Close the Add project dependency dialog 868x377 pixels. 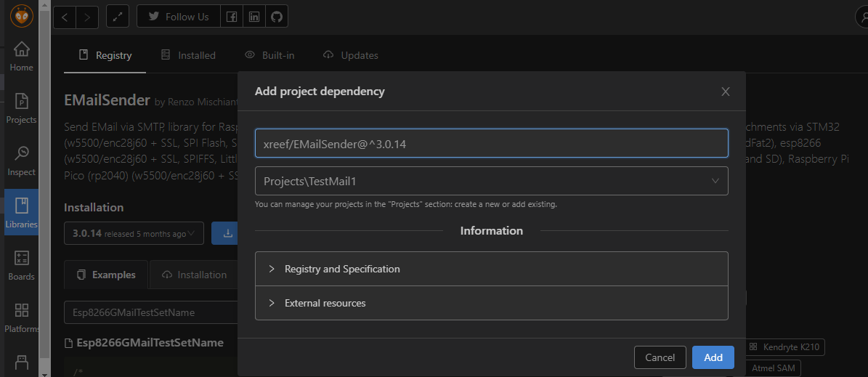(726, 92)
